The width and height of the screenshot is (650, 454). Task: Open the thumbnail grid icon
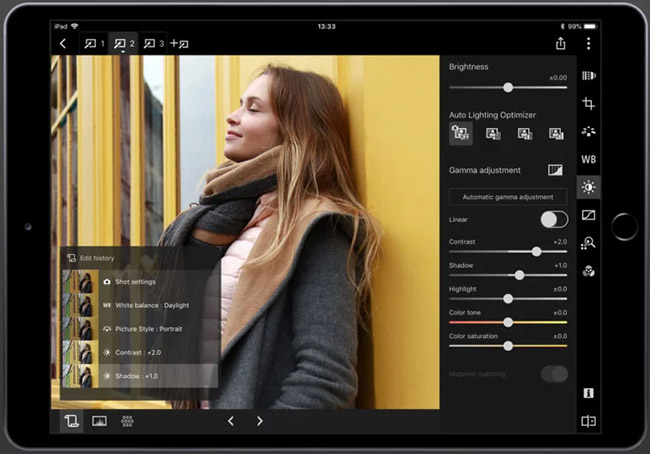pos(127,421)
